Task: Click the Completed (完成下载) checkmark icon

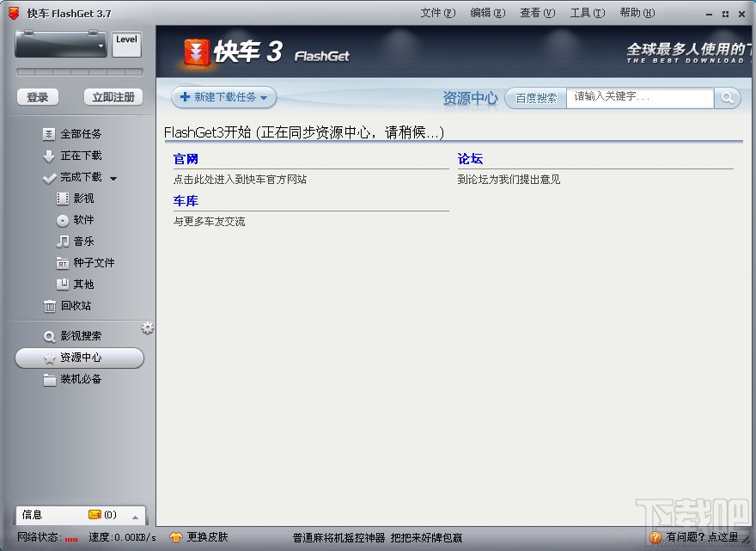Action: (x=49, y=178)
